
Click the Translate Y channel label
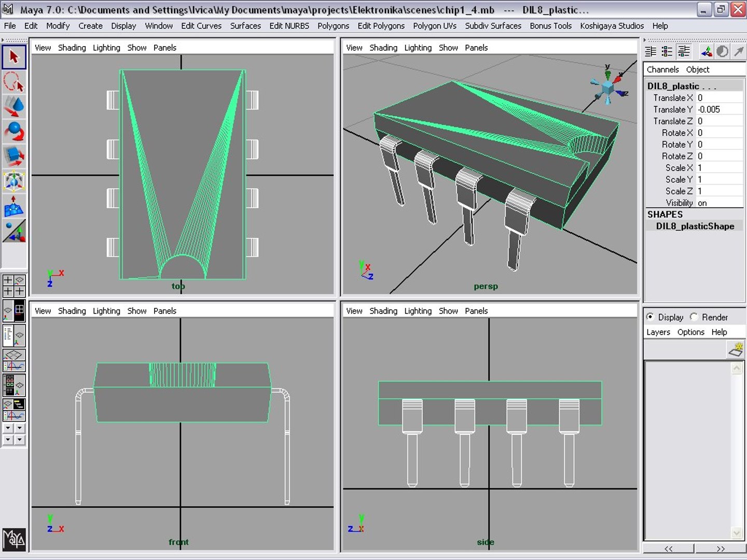pos(673,109)
